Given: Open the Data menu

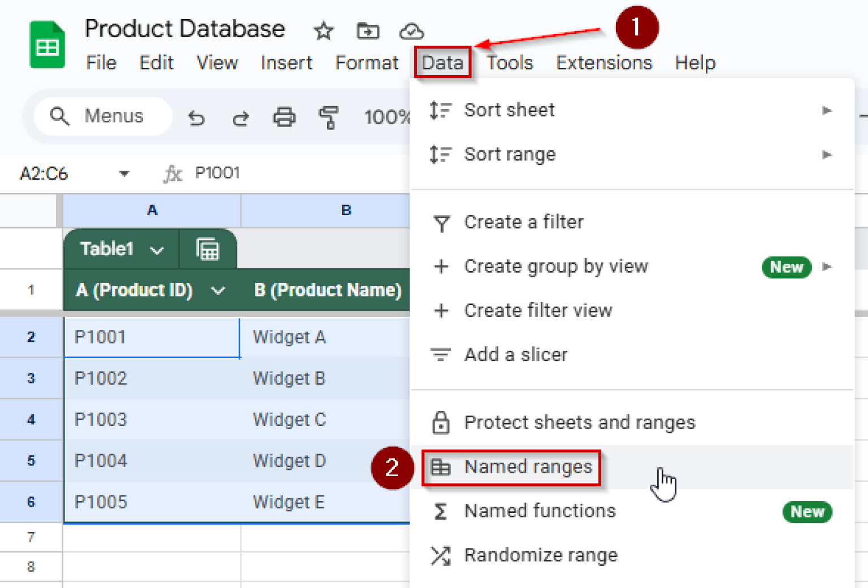Looking at the screenshot, I should pyautogui.click(x=442, y=63).
